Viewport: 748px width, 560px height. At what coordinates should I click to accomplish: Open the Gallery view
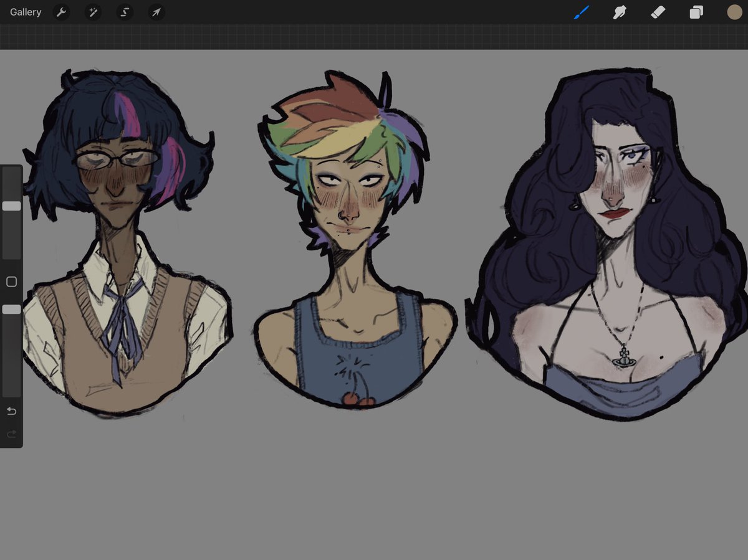tap(26, 12)
